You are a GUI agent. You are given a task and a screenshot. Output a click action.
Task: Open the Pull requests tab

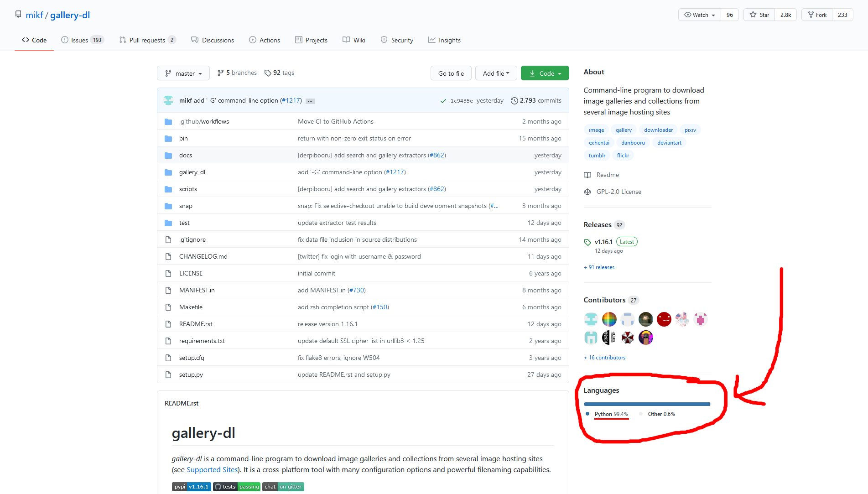(x=147, y=40)
